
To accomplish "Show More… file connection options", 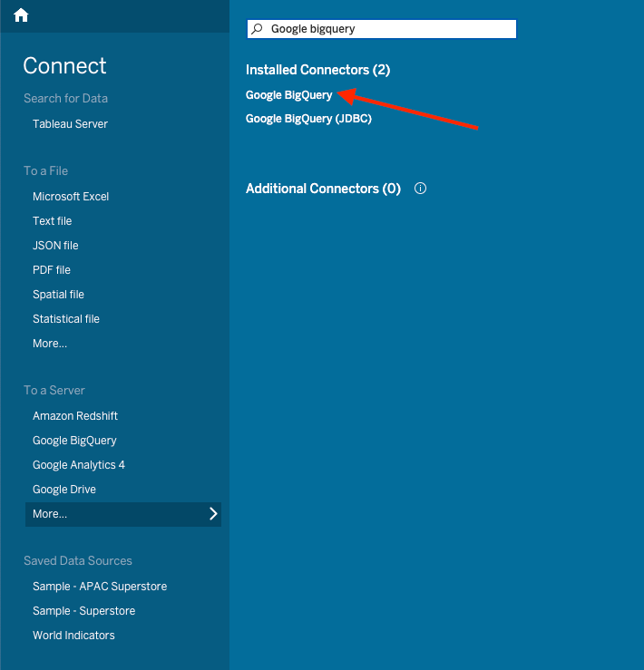I will pos(50,344).
